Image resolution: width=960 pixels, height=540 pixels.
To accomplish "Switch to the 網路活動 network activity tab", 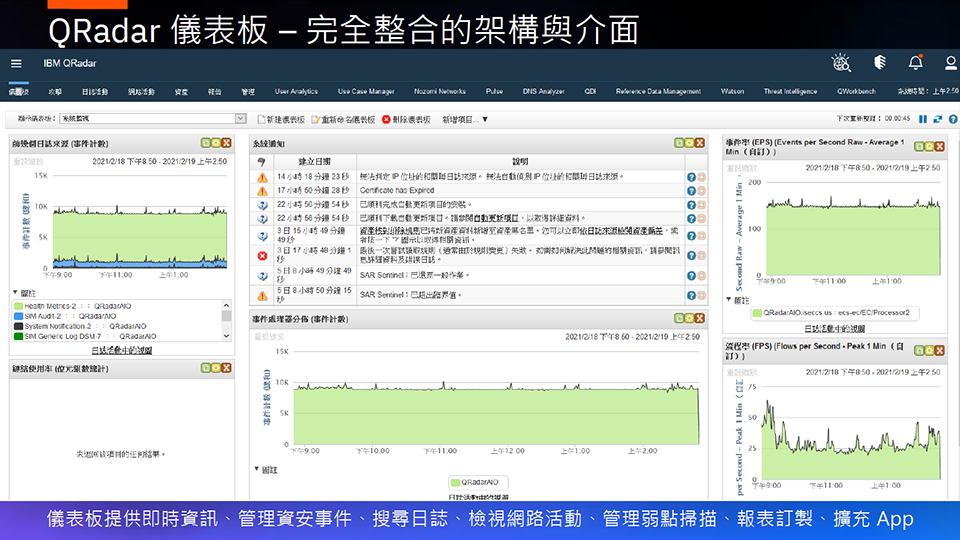I will (x=141, y=91).
